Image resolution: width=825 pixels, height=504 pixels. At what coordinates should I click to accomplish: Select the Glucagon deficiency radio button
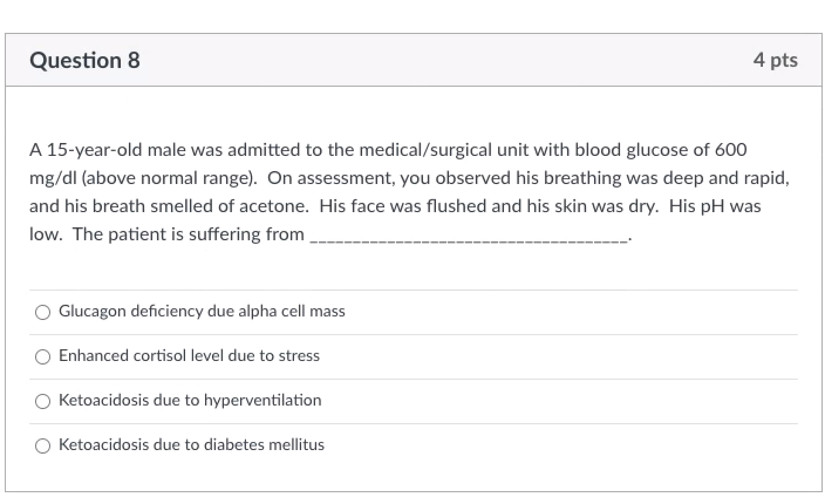point(42,312)
